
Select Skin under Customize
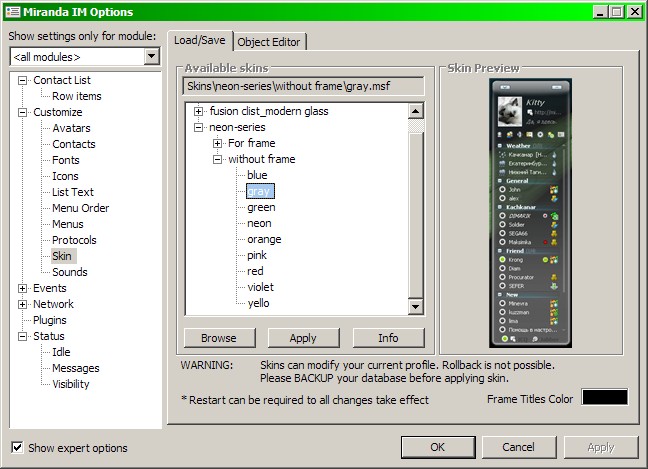click(62, 256)
